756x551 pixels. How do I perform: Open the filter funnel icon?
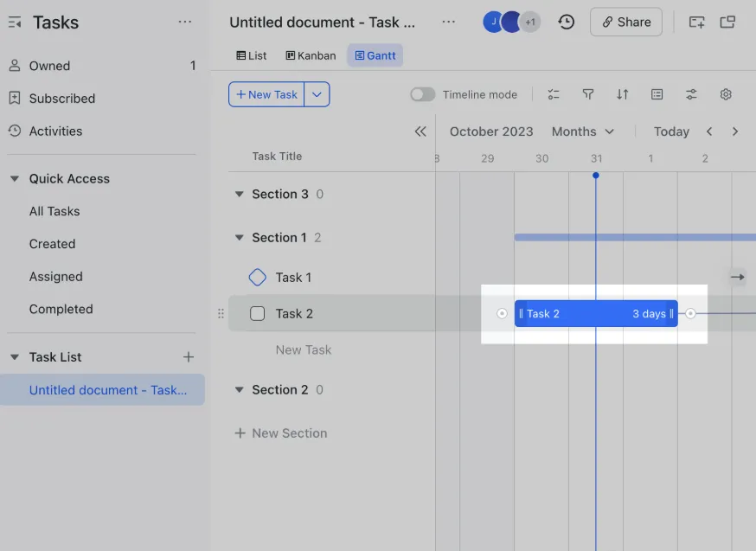point(587,94)
